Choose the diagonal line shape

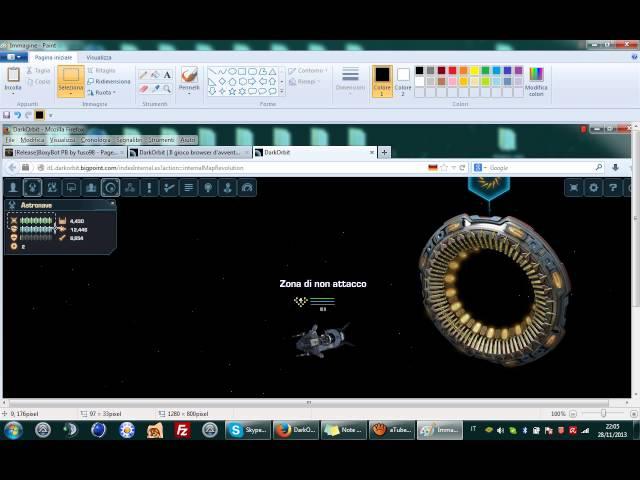212,71
